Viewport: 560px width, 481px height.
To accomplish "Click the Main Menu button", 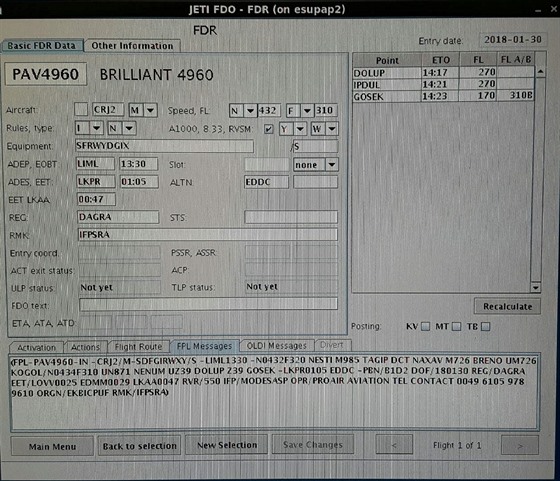I will 52,446.
